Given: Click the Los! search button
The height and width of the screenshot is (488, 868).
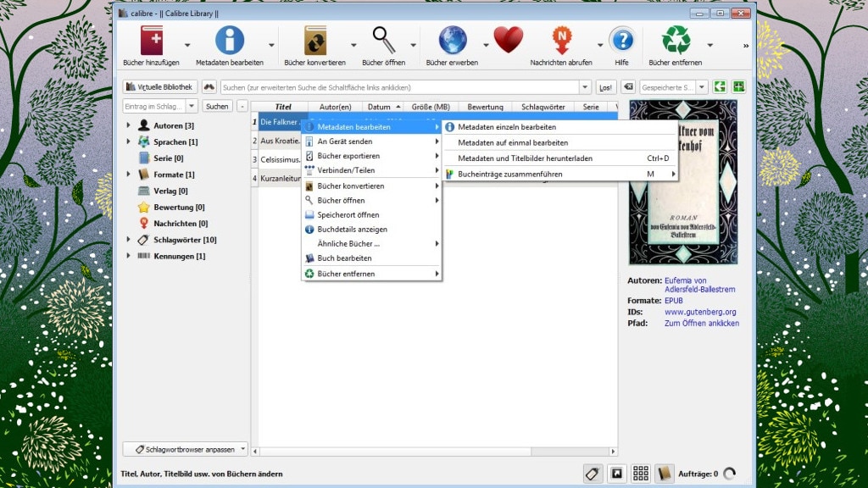Looking at the screenshot, I should pos(605,87).
